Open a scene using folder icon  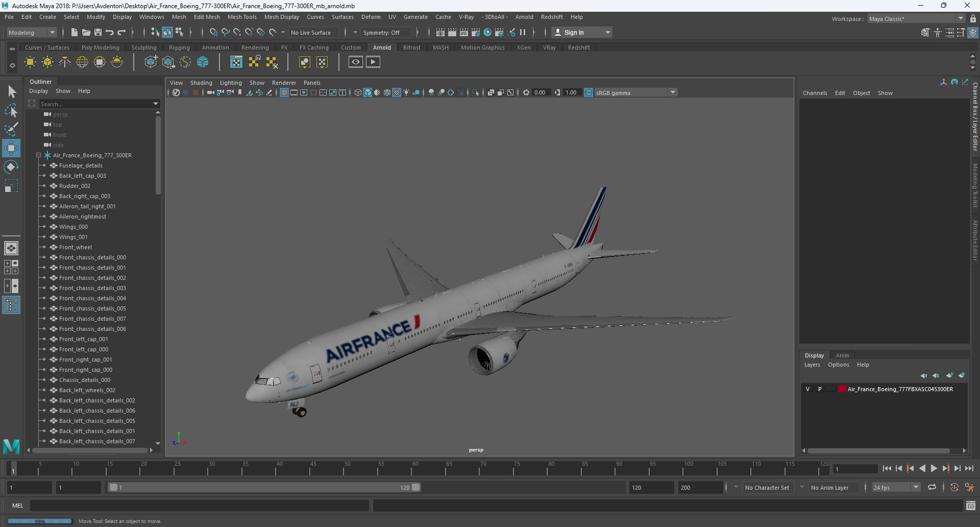[86, 32]
